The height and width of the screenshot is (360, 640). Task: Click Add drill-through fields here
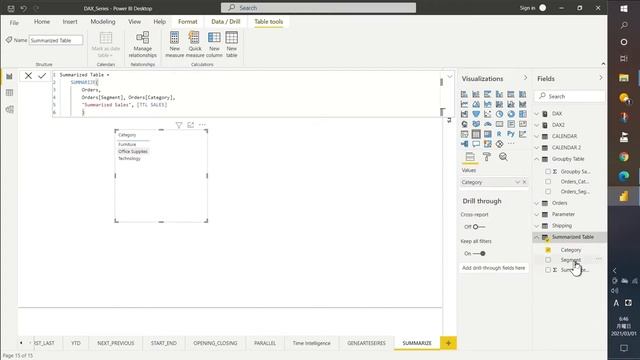pos(493,268)
